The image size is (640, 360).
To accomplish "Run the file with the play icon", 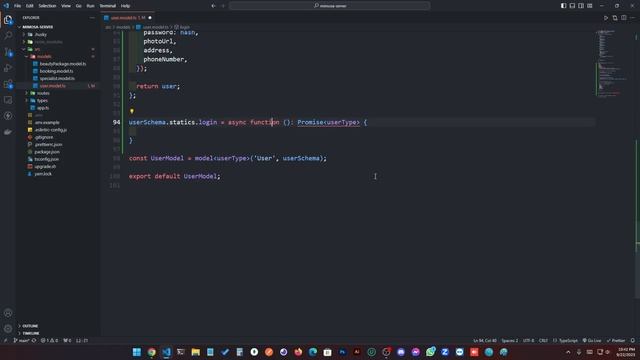I will (606, 18).
